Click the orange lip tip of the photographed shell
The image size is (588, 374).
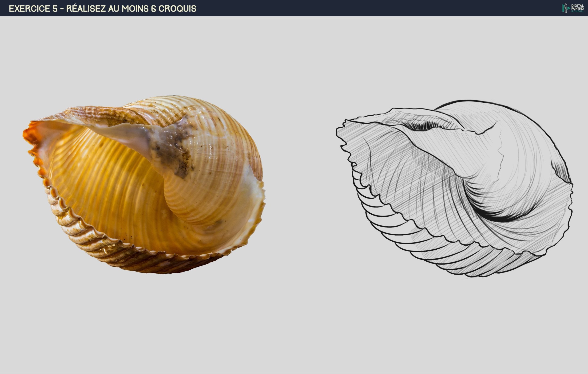(27, 134)
